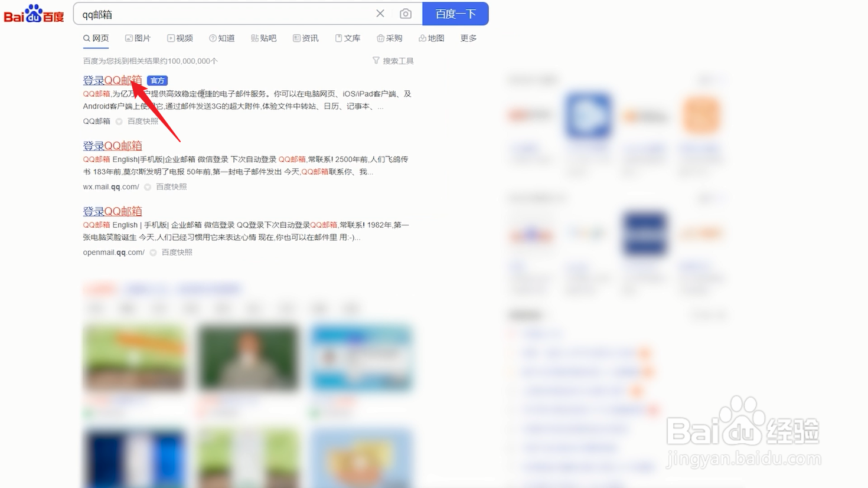The width and height of the screenshot is (868, 488).
Task: Open 登录QQ邮箱 result for wx.mail.qq.com
Action: pos(112,146)
